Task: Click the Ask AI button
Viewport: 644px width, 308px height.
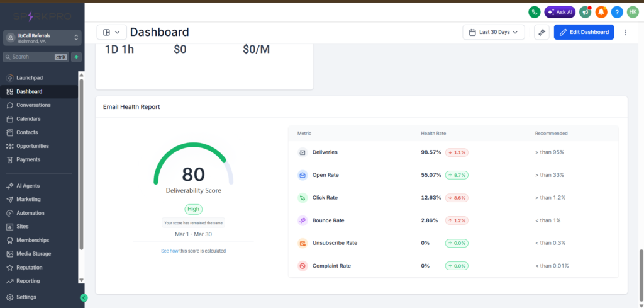Action: 560,12
